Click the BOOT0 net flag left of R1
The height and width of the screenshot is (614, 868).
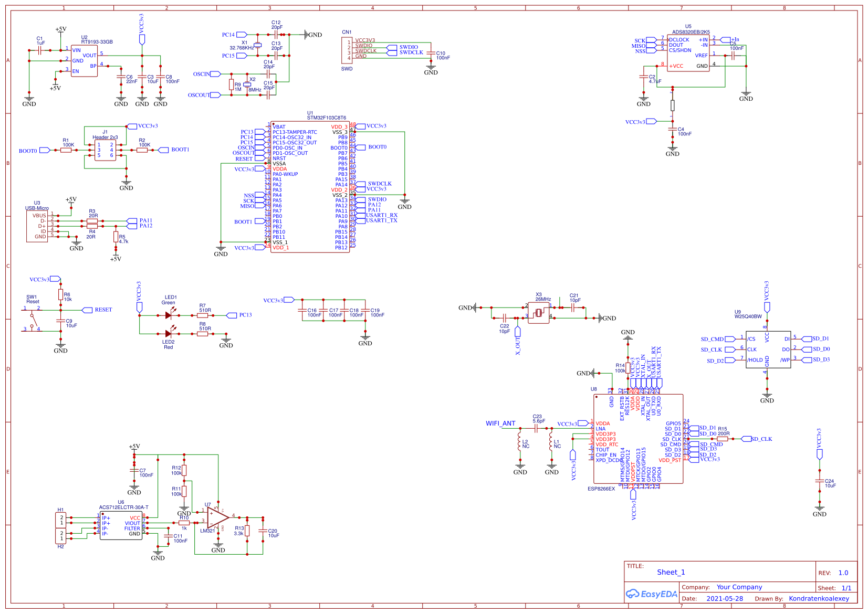pos(34,151)
